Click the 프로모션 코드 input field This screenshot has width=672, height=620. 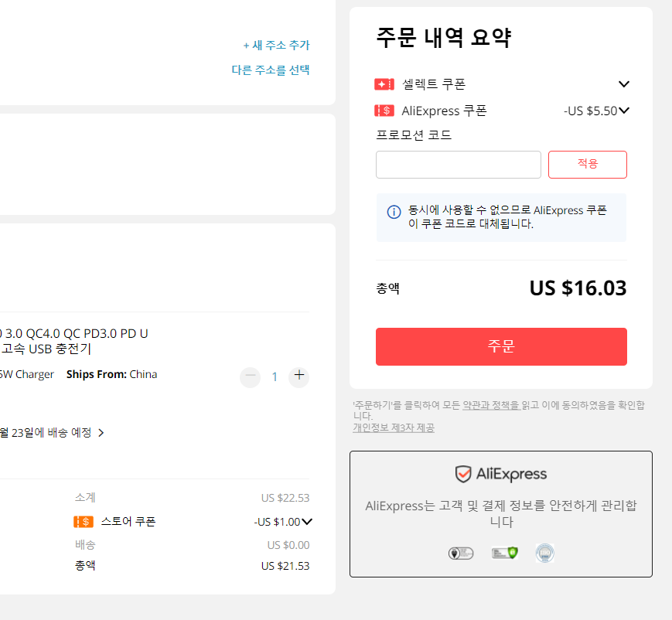pos(458,165)
